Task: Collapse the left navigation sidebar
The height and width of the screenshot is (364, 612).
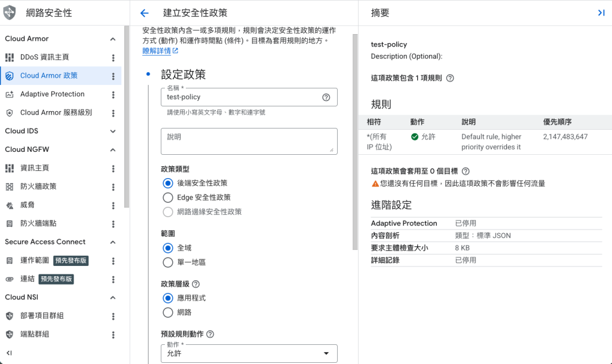Action: pyautogui.click(x=9, y=353)
